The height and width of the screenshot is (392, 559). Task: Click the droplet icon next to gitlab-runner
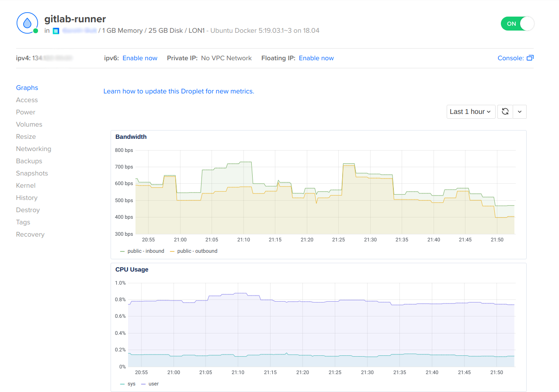pyautogui.click(x=27, y=23)
